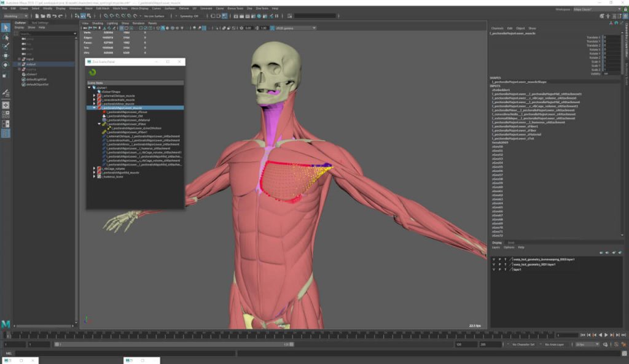Switch to the Display tab in layer editor
629x364 pixels.
[x=497, y=242]
